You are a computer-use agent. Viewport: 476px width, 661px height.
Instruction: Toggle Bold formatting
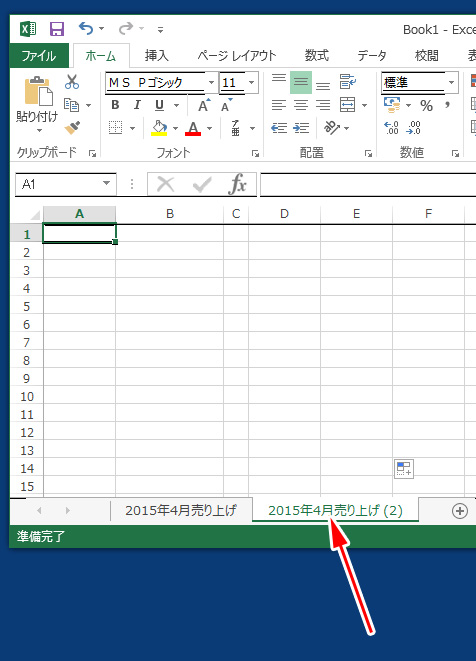(115, 105)
